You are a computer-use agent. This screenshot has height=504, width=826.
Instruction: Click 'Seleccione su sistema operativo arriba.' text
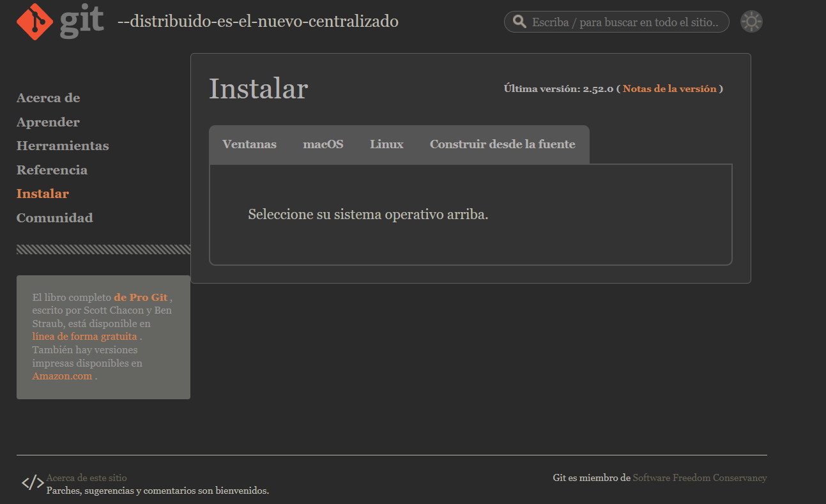368,215
